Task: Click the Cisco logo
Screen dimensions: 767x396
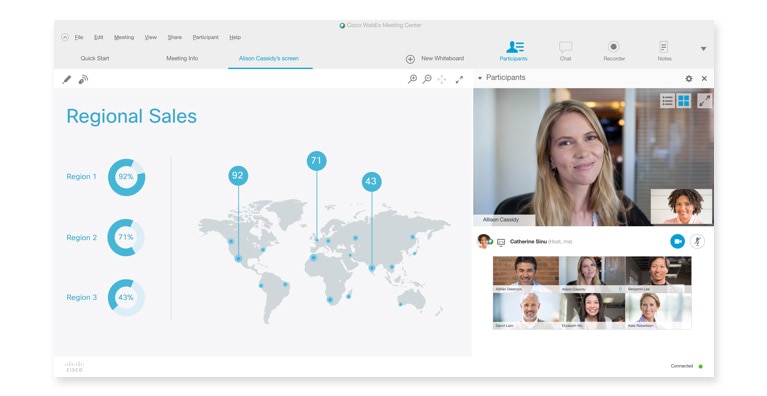Action: [74, 367]
